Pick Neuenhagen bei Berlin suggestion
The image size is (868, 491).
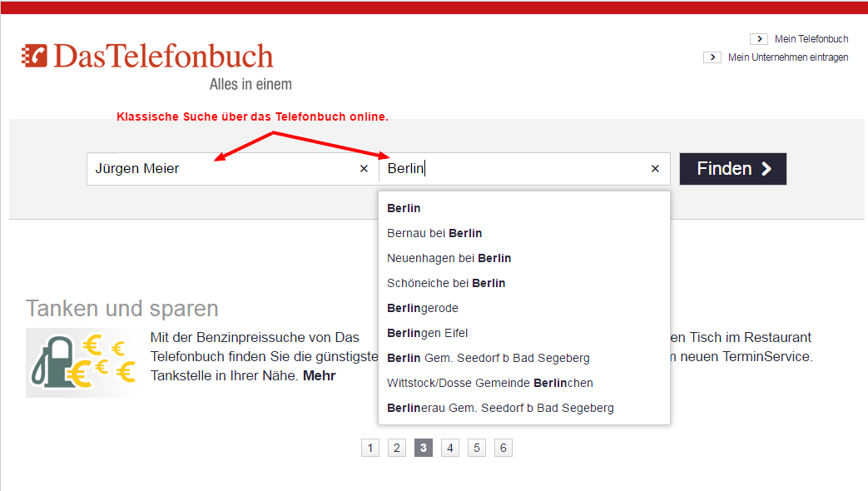(449, 258)
